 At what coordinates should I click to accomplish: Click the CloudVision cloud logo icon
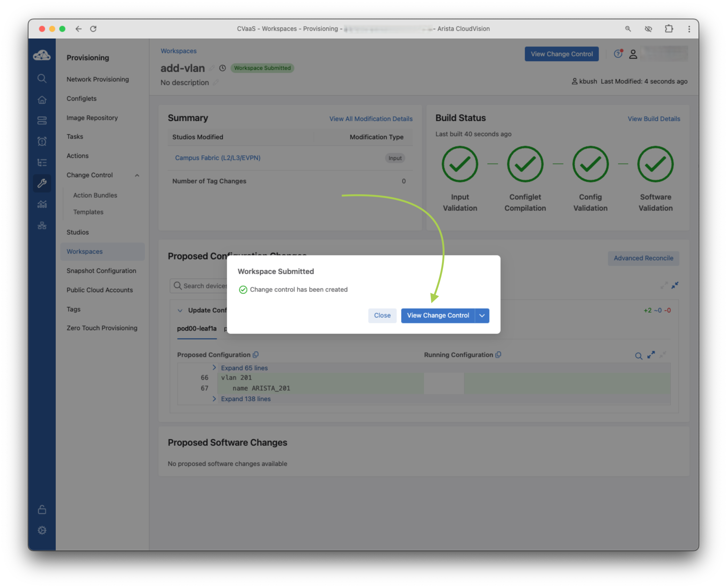42,55
